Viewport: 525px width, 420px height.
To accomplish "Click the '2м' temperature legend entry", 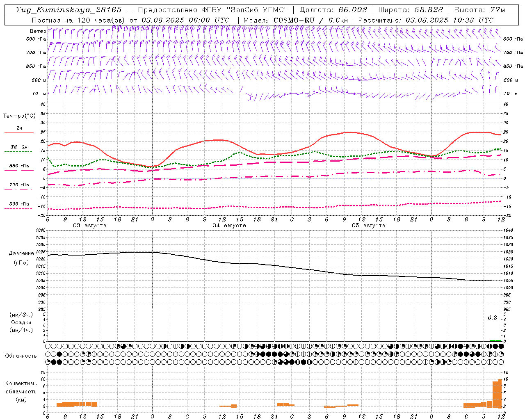I will coord(19,128).
